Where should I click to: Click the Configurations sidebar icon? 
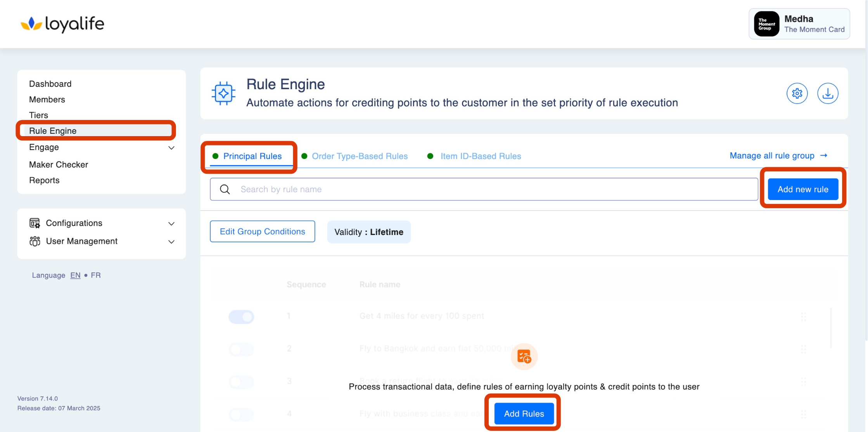click(35, 223)
